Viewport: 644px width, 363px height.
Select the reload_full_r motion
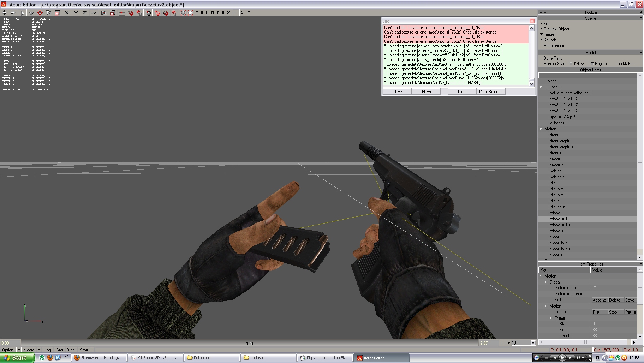point(560,225)
